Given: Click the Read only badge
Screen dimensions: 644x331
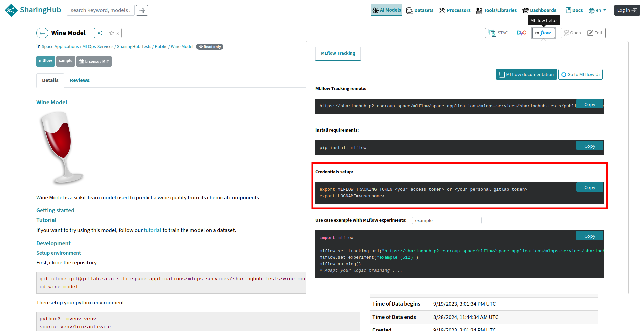Looking at the screenshot, I should [210, 47].
